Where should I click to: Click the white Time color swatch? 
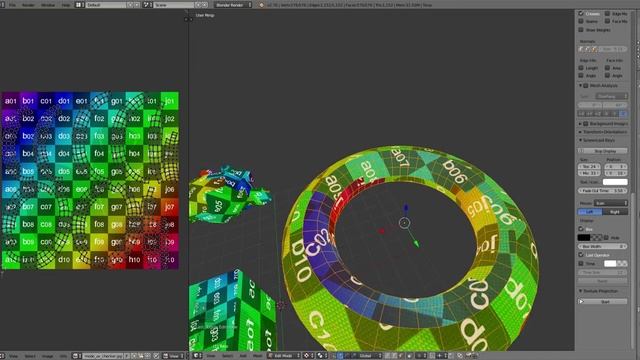(610, 264)
